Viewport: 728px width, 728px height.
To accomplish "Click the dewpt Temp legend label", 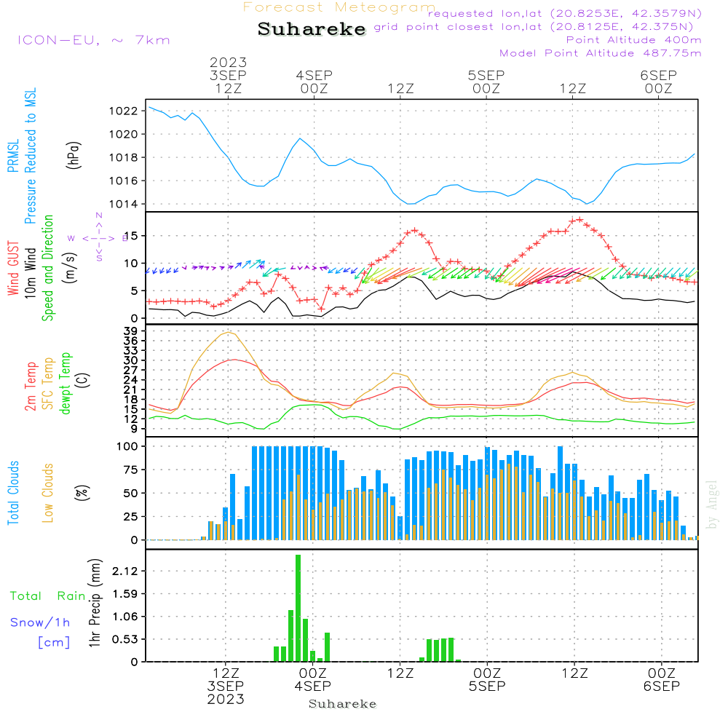I will 66,382.
